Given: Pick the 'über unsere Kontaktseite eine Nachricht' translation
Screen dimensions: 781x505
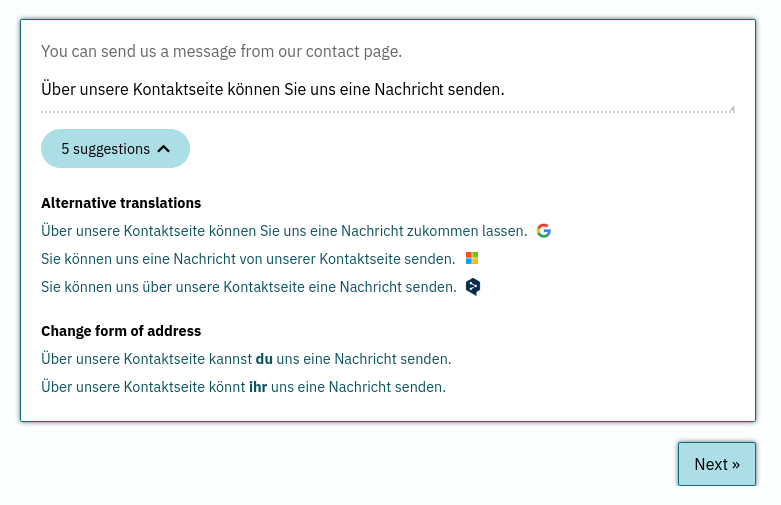Looking at the screenshot, I should [249, 287].
